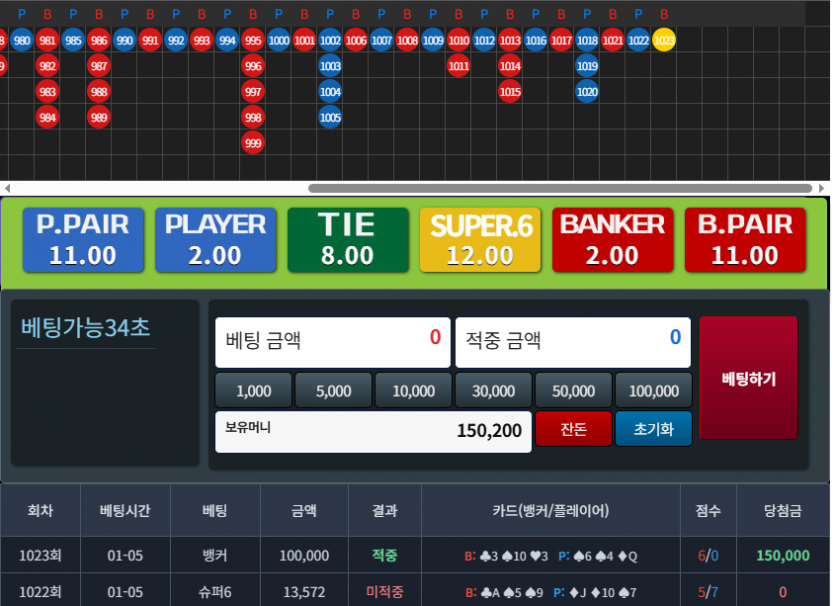835x606 pixels.
Task: Pick the SUPER.6 bet with 12.00 odds
Action: [x=480, y=239]
